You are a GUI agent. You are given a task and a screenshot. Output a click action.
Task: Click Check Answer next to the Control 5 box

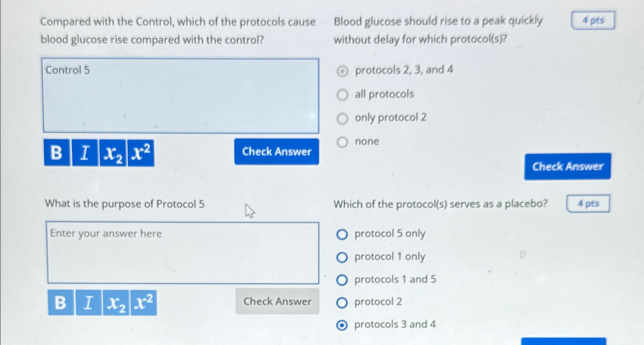276,152
